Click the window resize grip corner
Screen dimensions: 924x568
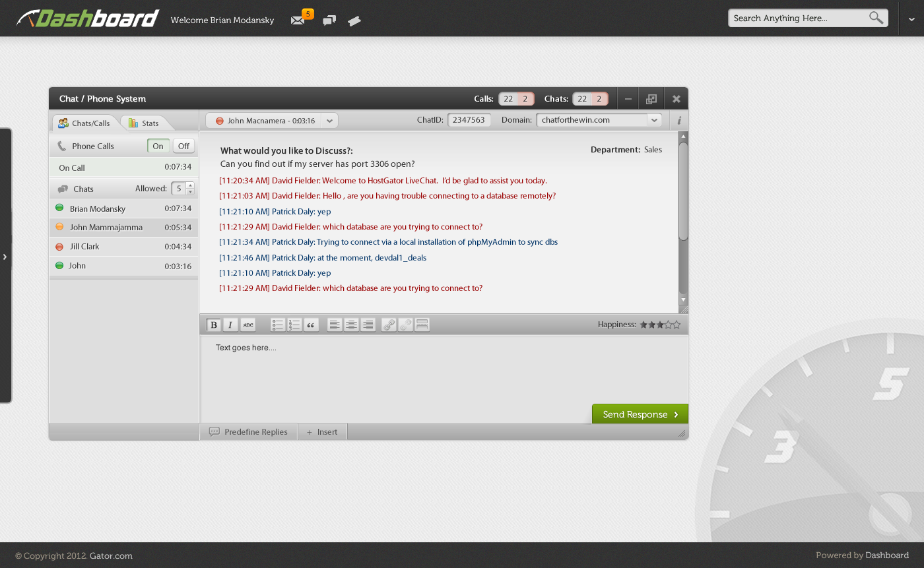pos(682,433)
